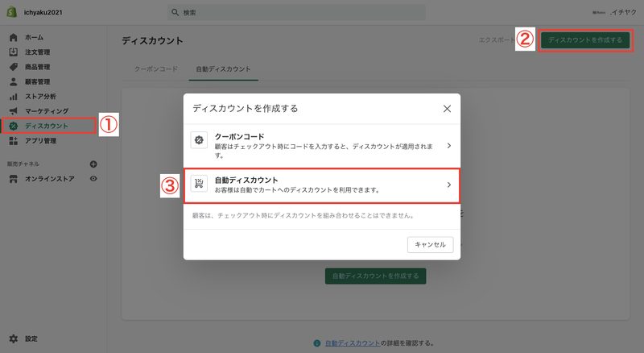
Task: Click the ichyaku2021 store name
Action: 43,12
